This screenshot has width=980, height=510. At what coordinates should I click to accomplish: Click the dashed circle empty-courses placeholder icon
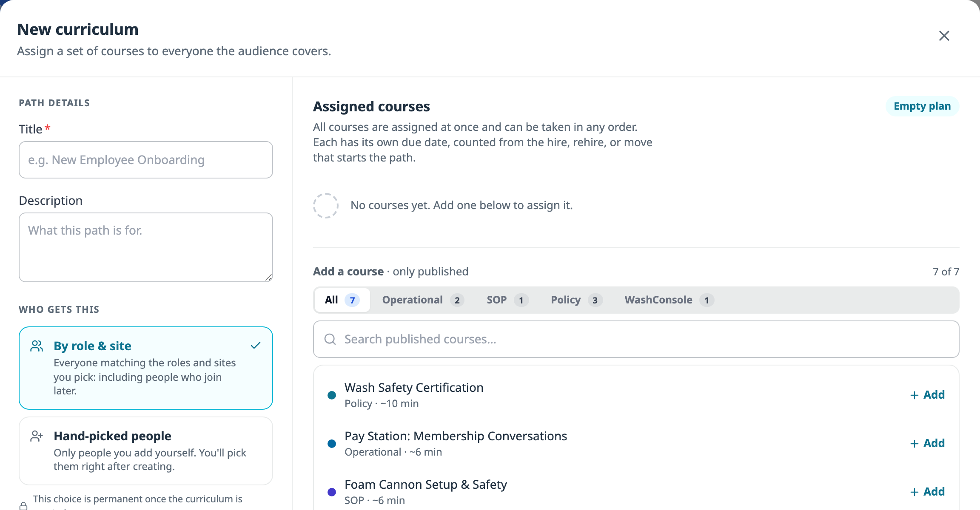326,206
